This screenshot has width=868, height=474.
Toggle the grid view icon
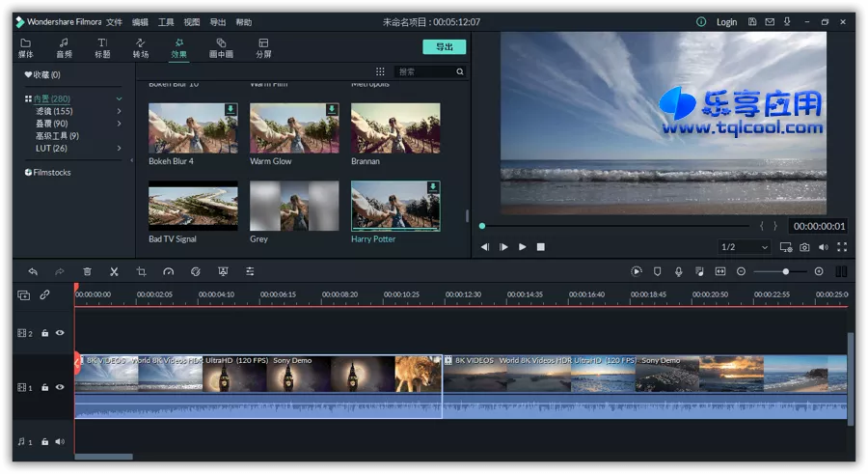tap(380, 71)
